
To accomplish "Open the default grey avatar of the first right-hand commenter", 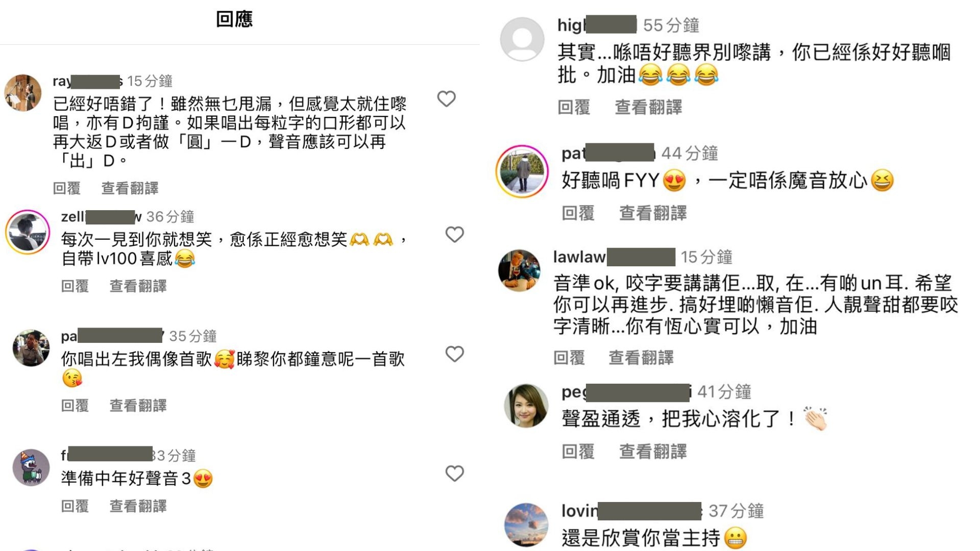I will coord(522,39).
